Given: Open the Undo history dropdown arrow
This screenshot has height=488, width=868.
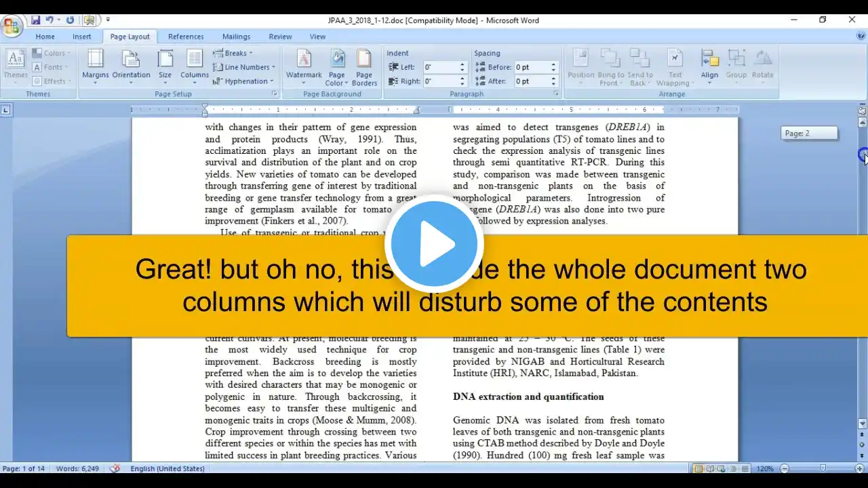Looking at the screenshot, I should pos(58,20).
